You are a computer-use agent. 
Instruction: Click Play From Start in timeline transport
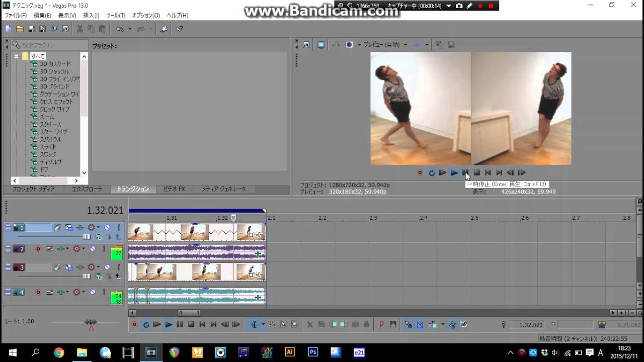157,325
